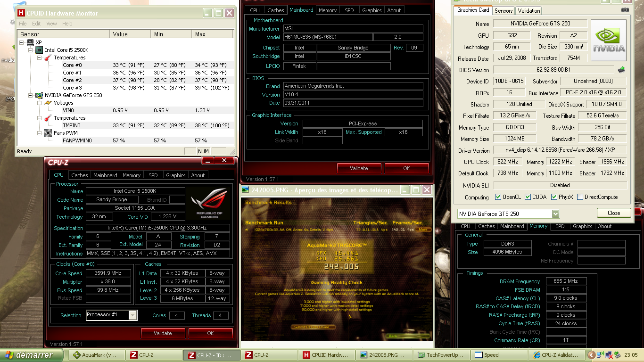Click the XP computer icon in sensor tree
Viewport: 644px width, 362px height.
pos(31,42)
